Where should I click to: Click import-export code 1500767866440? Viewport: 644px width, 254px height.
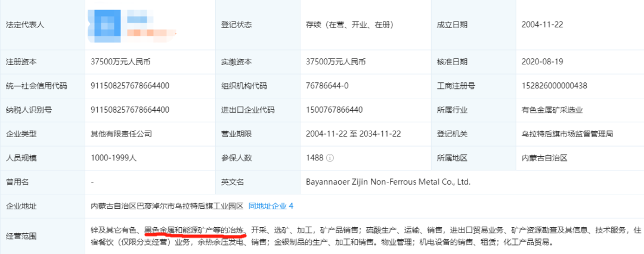[335, 110]
